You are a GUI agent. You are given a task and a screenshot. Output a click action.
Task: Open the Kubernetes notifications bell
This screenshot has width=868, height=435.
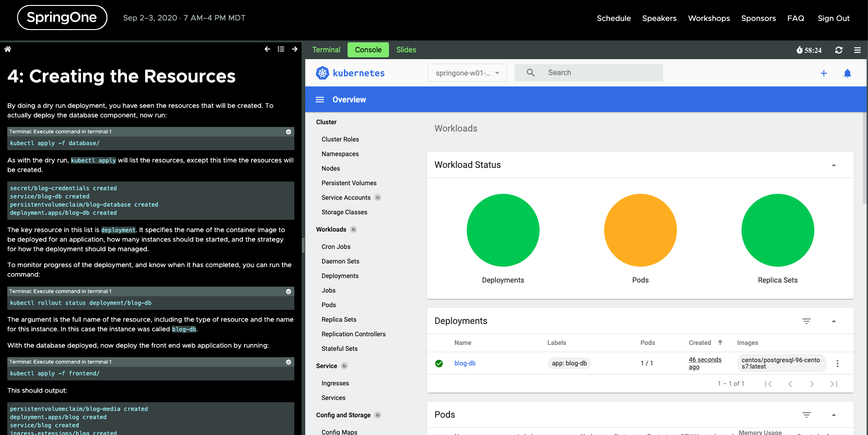[847, 73]
